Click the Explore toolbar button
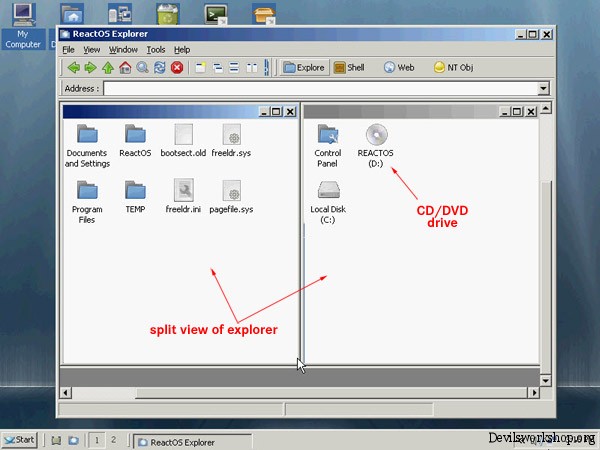600x450 pixels. point(304,68)
